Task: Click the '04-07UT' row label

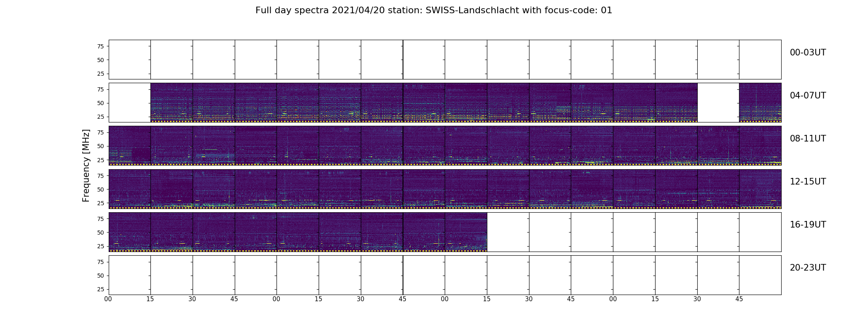Action: (x=808, y=96)
